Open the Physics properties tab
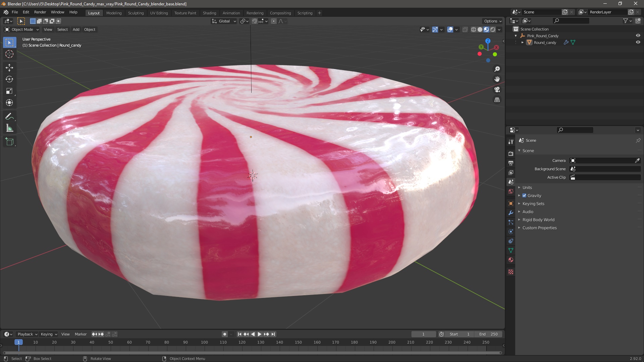This screenshot has height=362, width=644. [511, 232]
